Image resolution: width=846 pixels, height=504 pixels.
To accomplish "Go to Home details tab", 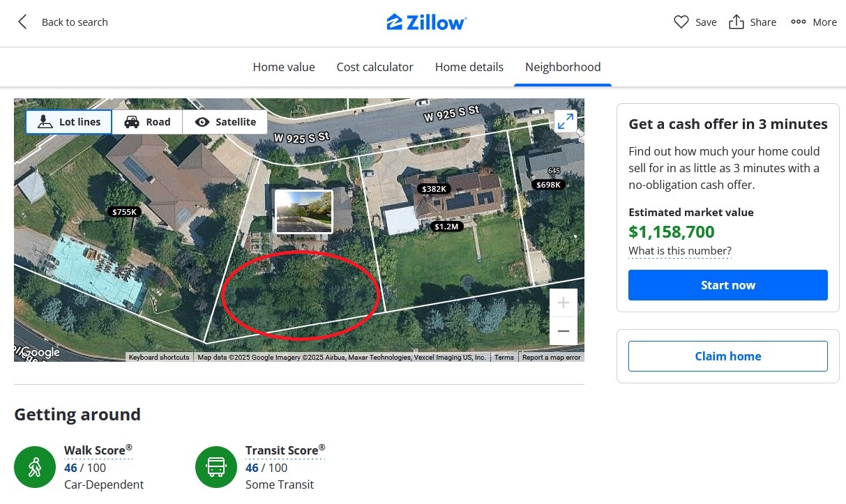I will (x=469, y=67).
